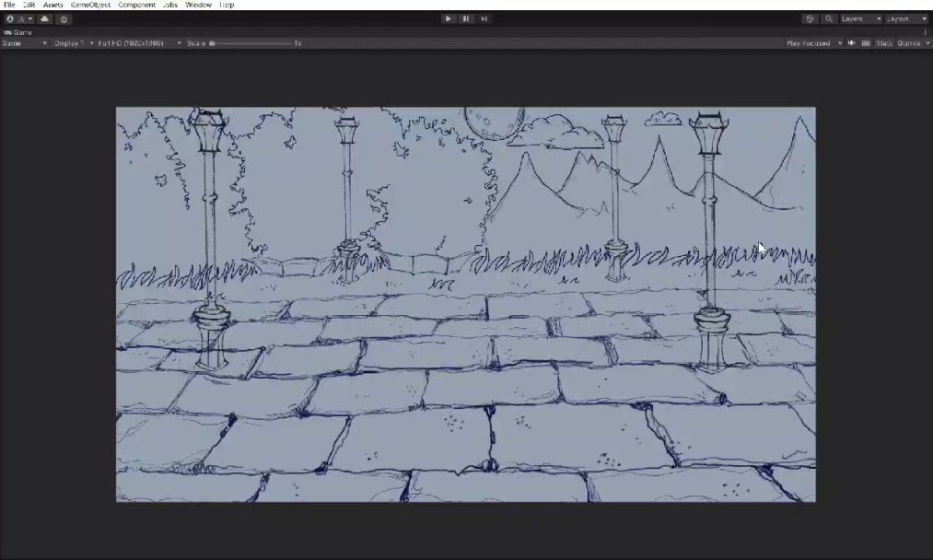
Task: Open the GameObject menu
Action: click(x=90, y=5)
